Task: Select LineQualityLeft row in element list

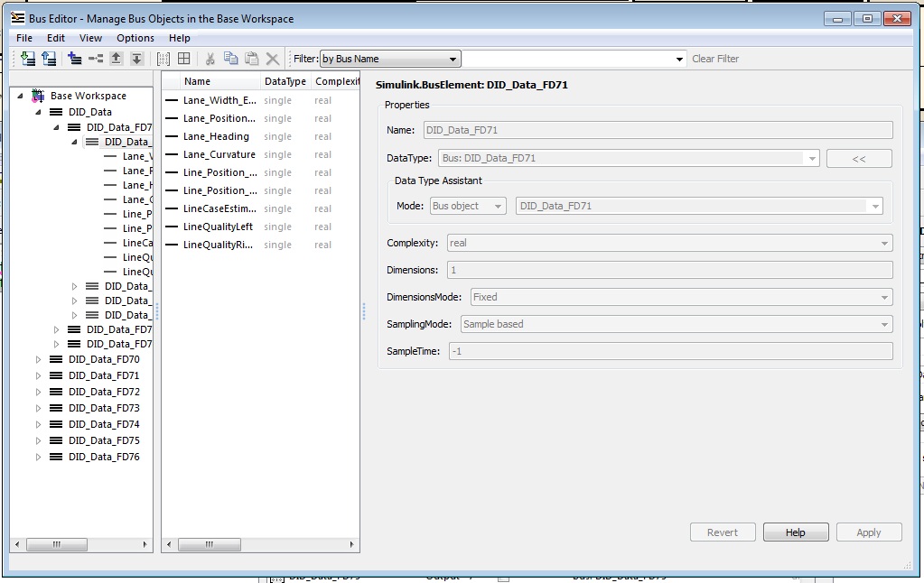Action: (218, 227)
